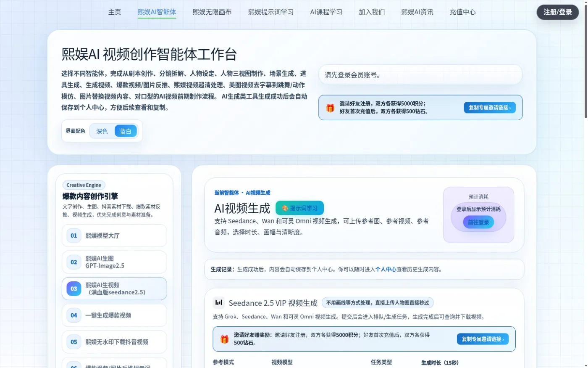Follow the 个人中心 link in 生成记录
This screenshot has width=588, height=368.
click(x=386, y=270)
